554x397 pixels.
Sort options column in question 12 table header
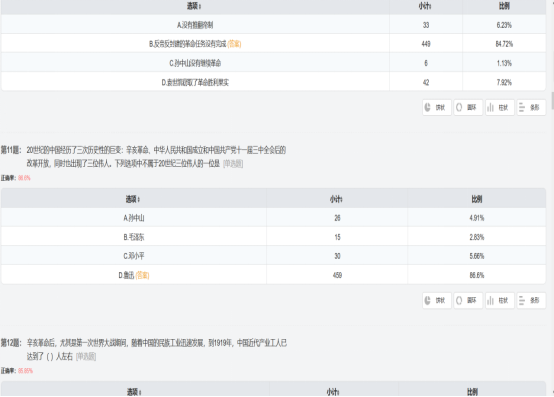(134, 392)
